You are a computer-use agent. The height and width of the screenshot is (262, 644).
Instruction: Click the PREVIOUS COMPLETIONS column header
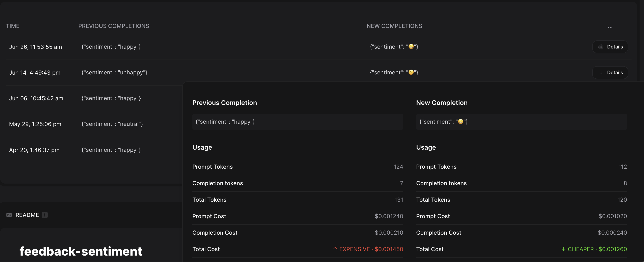113,26
